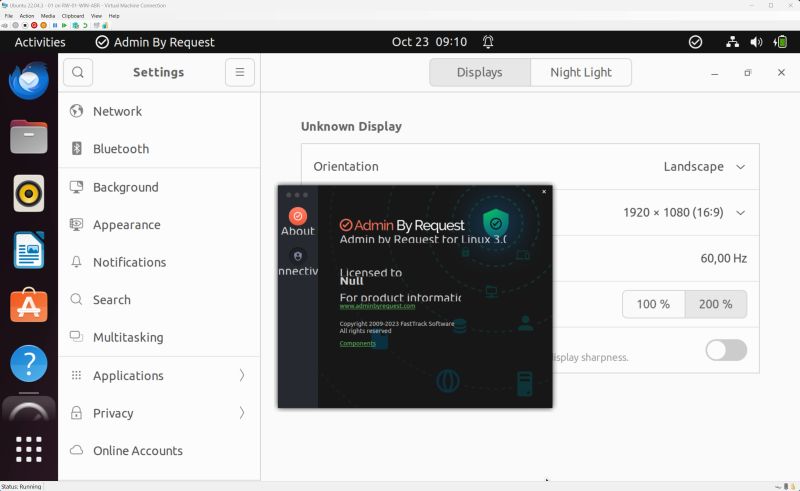Select Multitasking in Settings sidebar

pyautogui.click(x=159, y=337)
